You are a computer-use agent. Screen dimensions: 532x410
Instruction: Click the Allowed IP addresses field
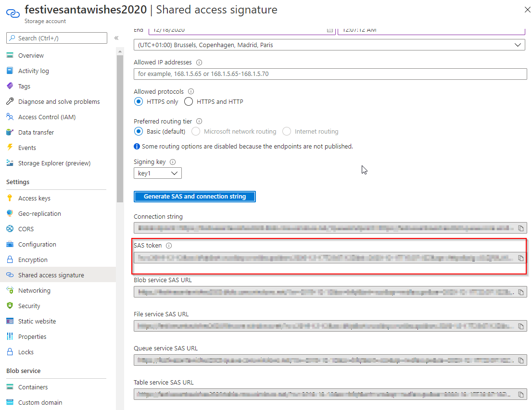(330, 74)
